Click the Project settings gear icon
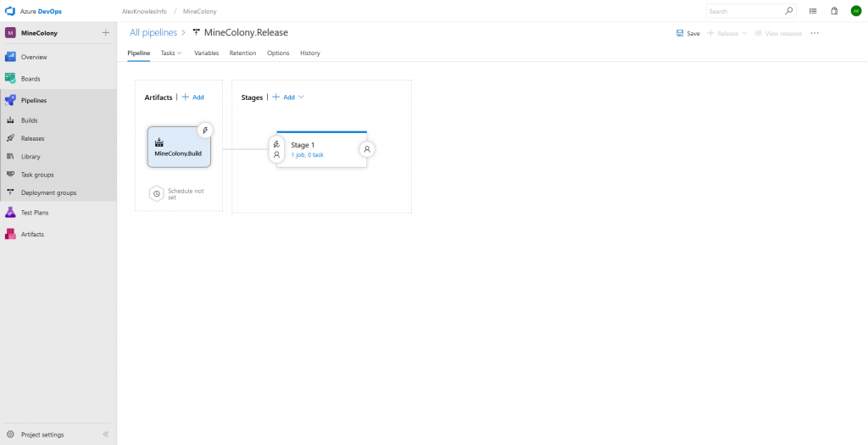Screen dimensions: 868x445 pyautogui.click(x=10, y=435)
